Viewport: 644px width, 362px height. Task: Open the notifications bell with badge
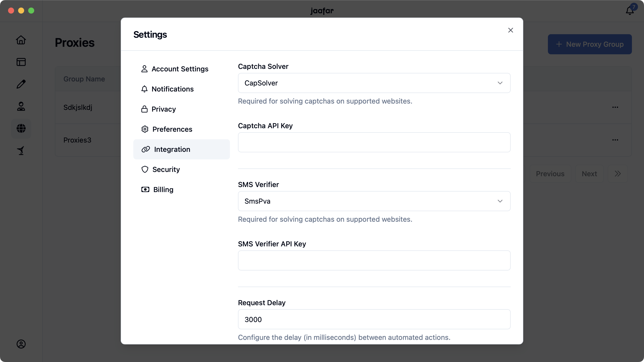(x=630, y=10)
